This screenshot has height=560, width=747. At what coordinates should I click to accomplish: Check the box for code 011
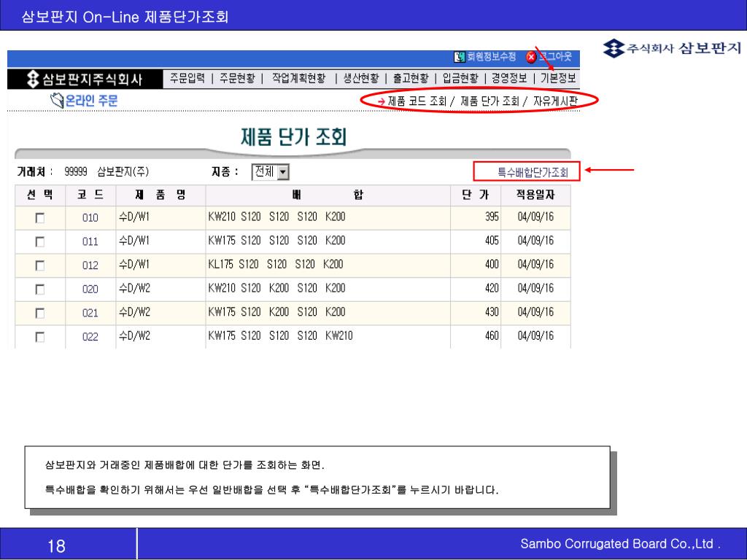pyautogui.click(x=40, y=242)
